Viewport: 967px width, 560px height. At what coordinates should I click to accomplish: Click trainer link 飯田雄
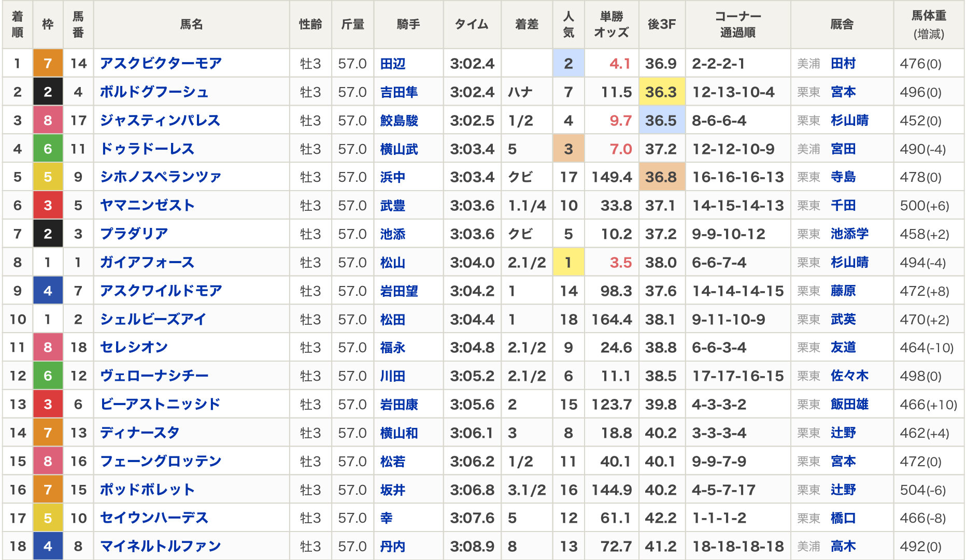[849, 404]
